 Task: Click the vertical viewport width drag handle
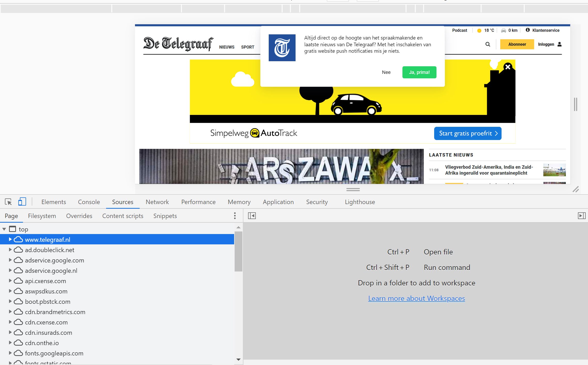pos(575,104)
